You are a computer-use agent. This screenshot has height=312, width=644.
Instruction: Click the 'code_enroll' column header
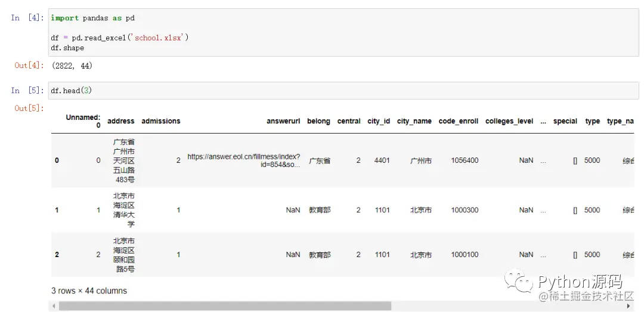click(x=459, y=121)
